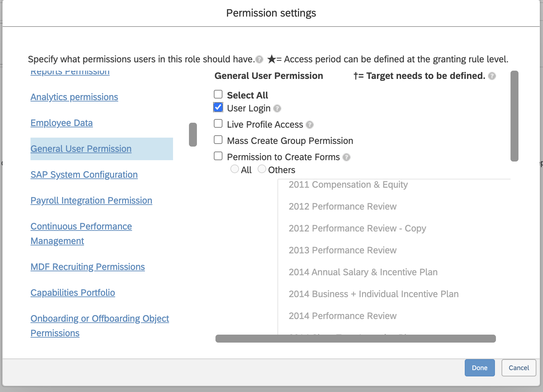This screenshot has width=543, height=392.
Task: Enable Live Profile Access checkbox
Action: (218, 124)
